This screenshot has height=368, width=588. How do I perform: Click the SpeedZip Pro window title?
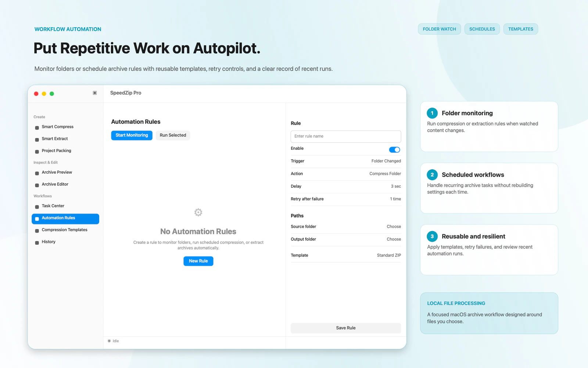pyautogui.click(x=126, y=93)
